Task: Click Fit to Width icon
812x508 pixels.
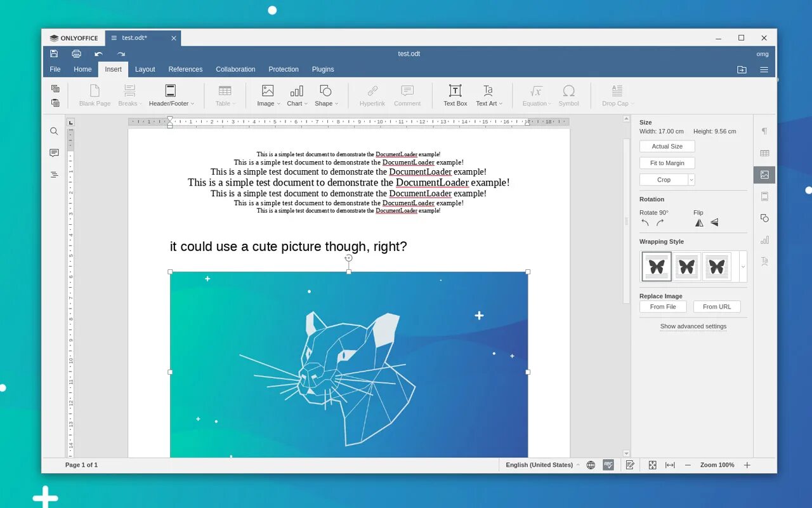Action: click(670, 465)
